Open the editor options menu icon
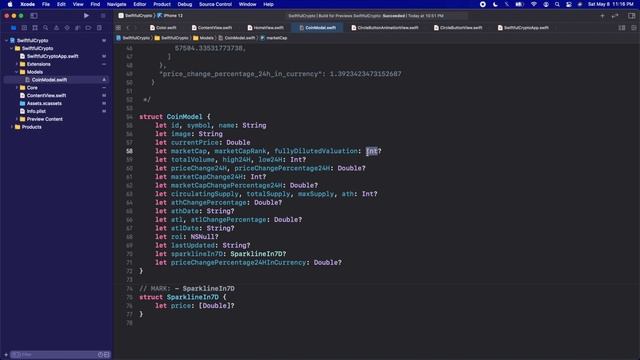Screen dimensions: 640x360 pyautogui.click(x=622, y=28)
